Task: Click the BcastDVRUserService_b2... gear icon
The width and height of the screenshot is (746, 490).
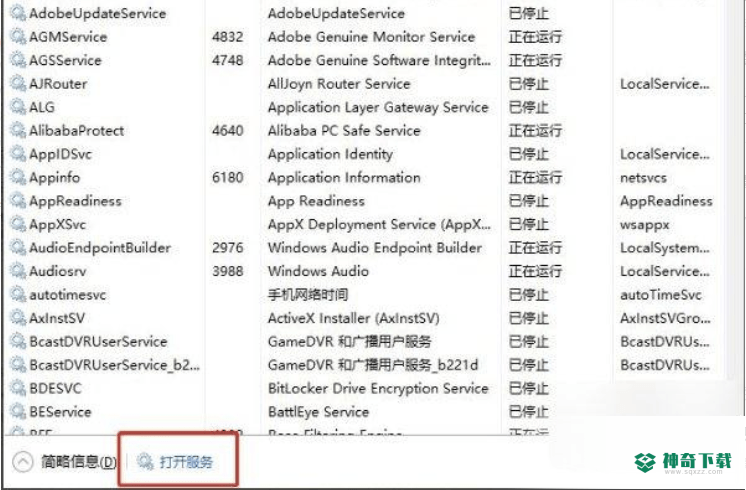Action: coord(18,364)
